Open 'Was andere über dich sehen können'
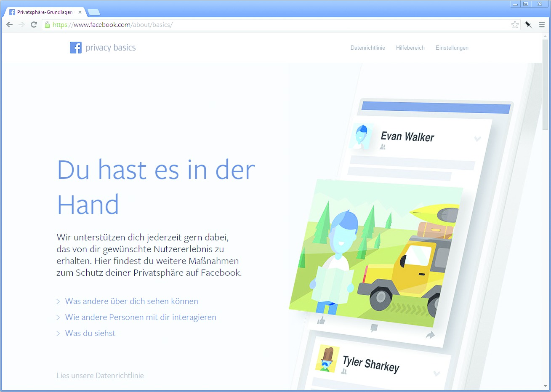The height and width of the screenshot is (392, 551). coord(131,301)
